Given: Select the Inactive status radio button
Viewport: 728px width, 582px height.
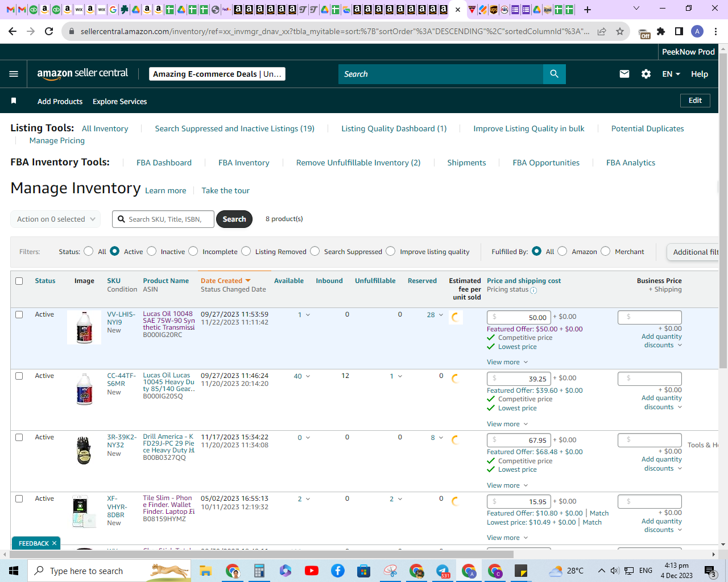Looking at the screenshot, I should coord(152,251).
